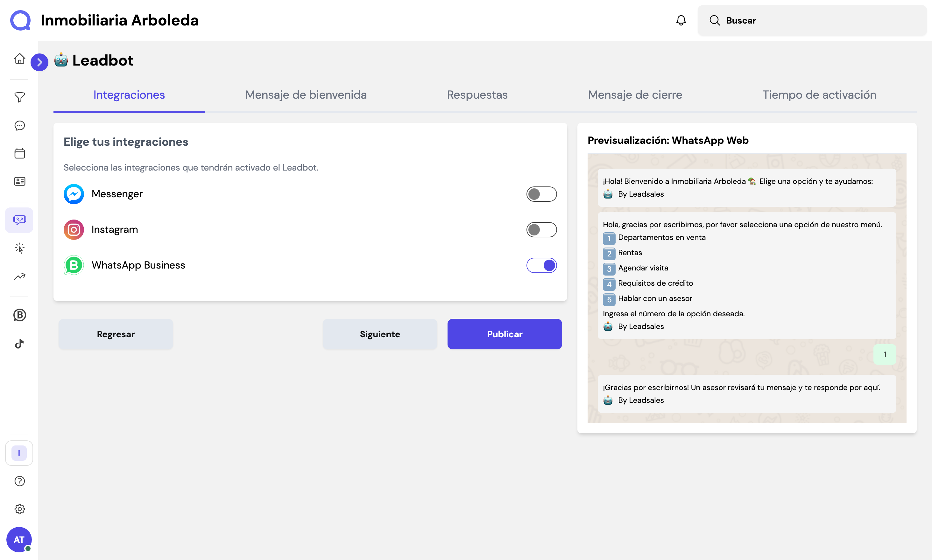
Task: Click the Regresar button
Action: coord(116,334)
